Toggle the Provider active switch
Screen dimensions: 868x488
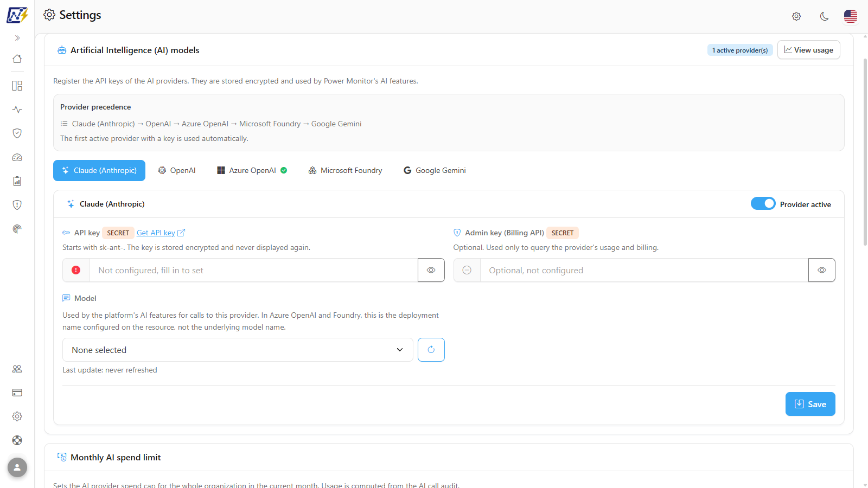pyautogui.click(x=763, y=203)
